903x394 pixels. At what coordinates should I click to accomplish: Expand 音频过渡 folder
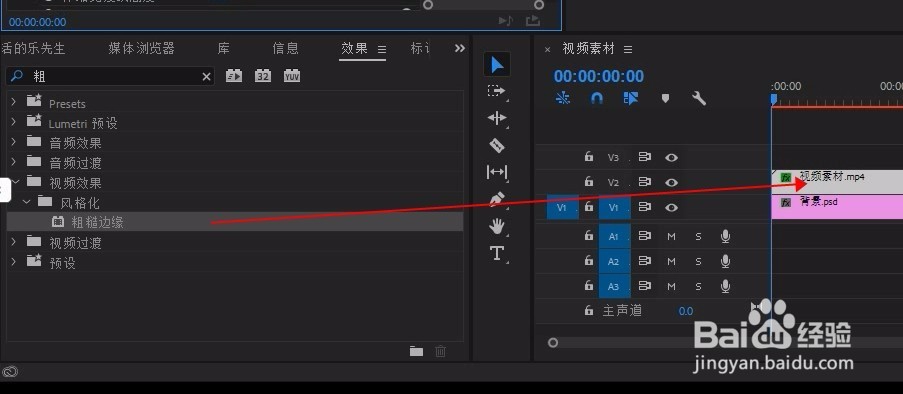click(x=14, y=162)
